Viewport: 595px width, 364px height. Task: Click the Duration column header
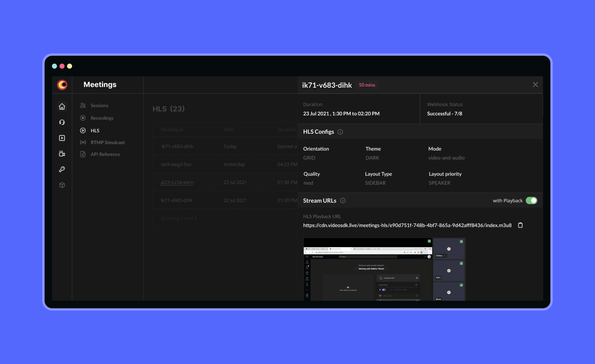(x=287, y=130)
